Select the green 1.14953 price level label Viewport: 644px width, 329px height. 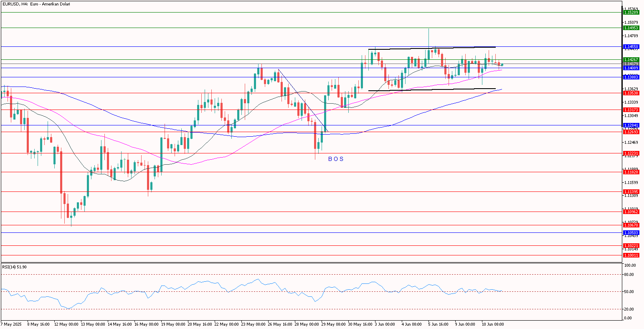click(x=631, y=28)
